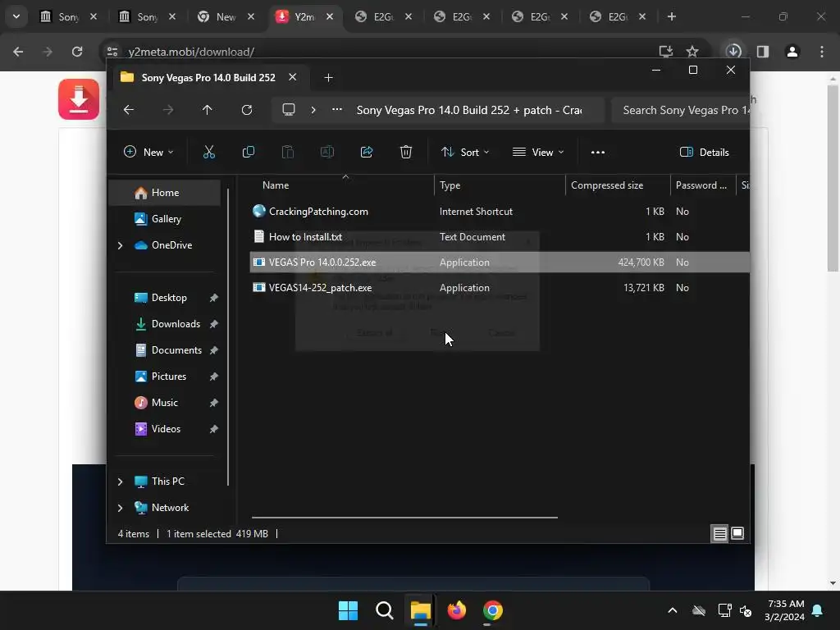Go back in File Explorer
Viewport: 840px width, 630px height.
pos(129,110)
